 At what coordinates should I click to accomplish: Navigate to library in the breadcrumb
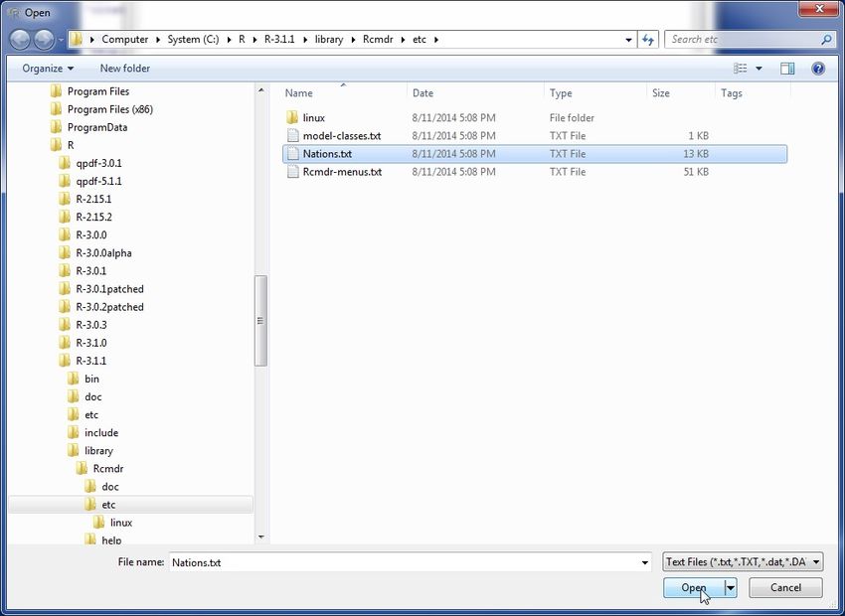[x=329, y=40]
